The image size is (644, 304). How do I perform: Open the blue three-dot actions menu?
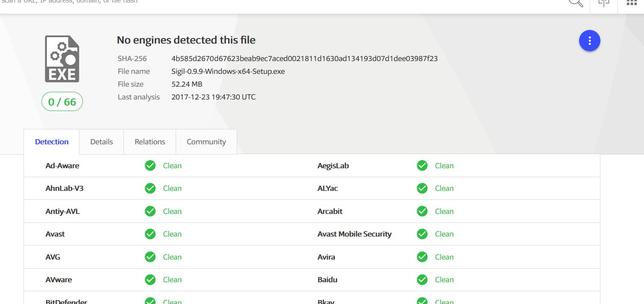tap(589, 41)
